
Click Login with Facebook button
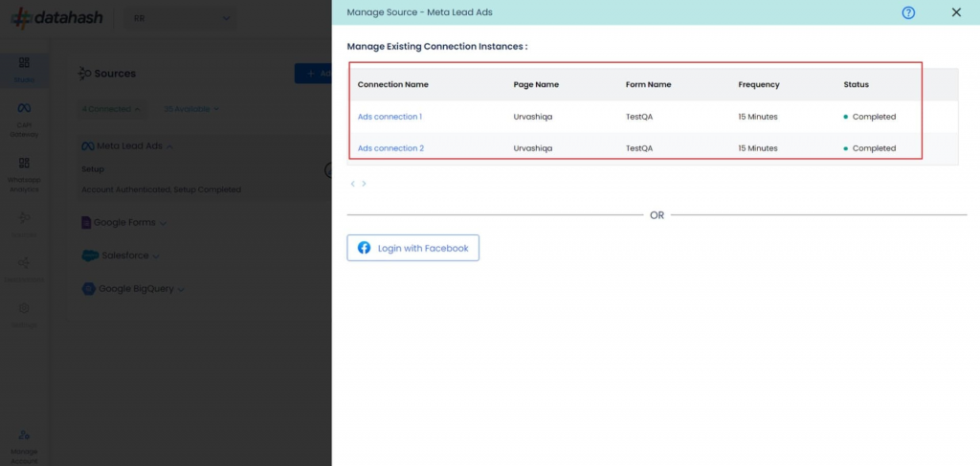tap(413, 248)
